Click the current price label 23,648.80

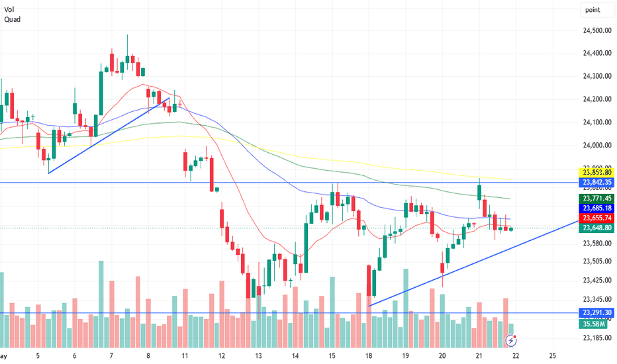point(596,228)
